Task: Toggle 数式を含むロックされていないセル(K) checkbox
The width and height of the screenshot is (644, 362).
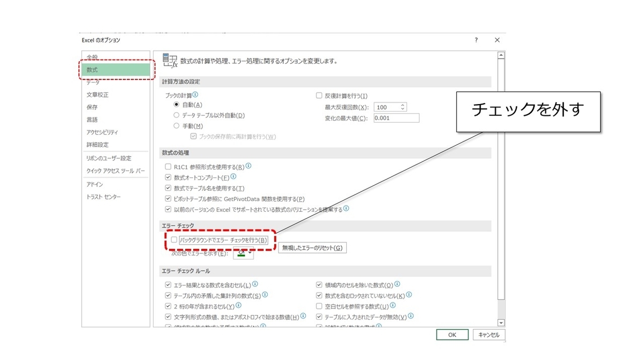Action: [319, 295]
